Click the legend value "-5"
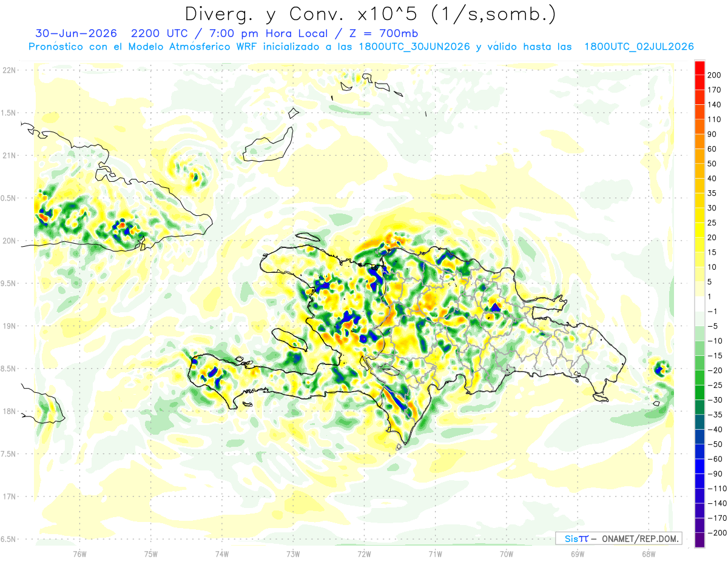 click(x=713, y=326)
